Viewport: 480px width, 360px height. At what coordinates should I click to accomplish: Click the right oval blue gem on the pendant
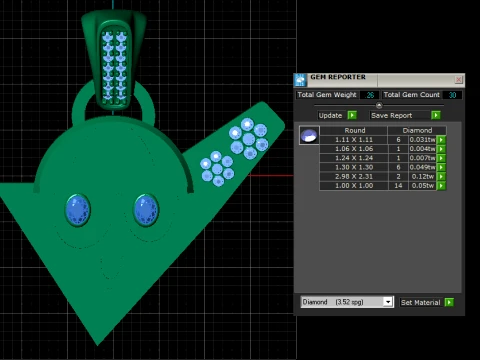[146, 210]
